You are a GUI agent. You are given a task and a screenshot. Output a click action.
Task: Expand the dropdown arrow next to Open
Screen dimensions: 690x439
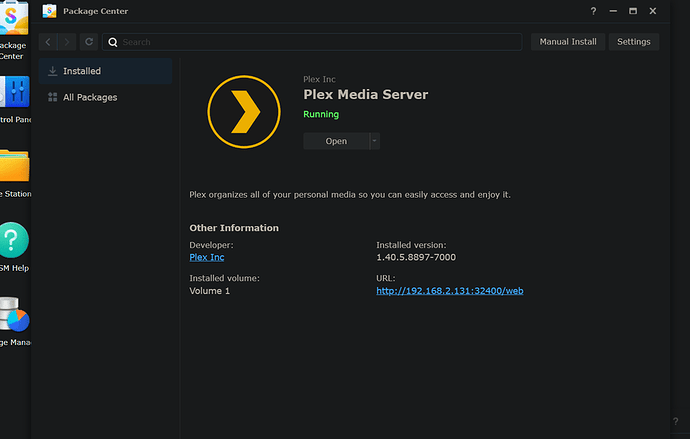374,141
